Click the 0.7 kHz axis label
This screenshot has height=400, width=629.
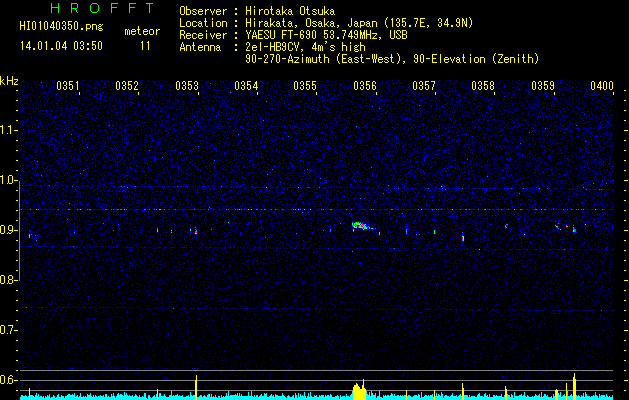8,330
